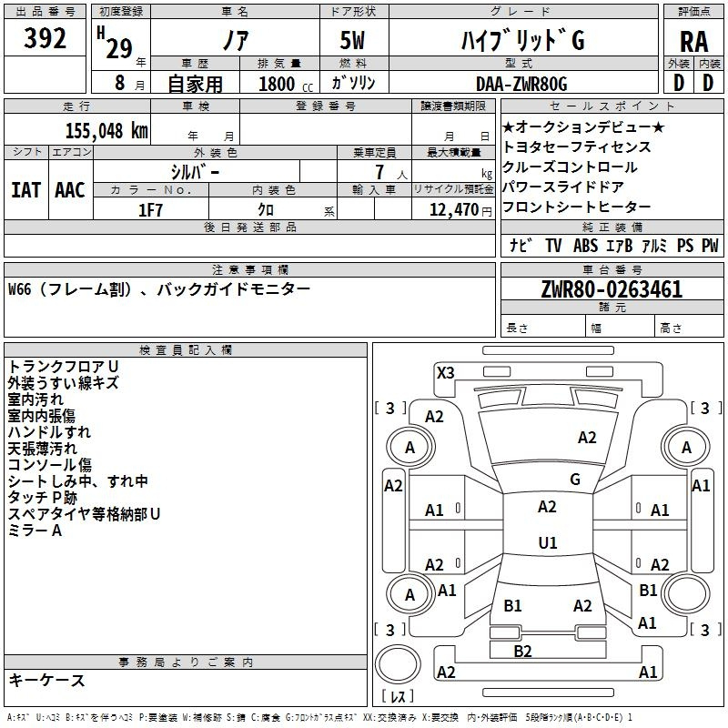Click the パワースライドドア sales point line
728x728 pixels.
tap(562, 187)
